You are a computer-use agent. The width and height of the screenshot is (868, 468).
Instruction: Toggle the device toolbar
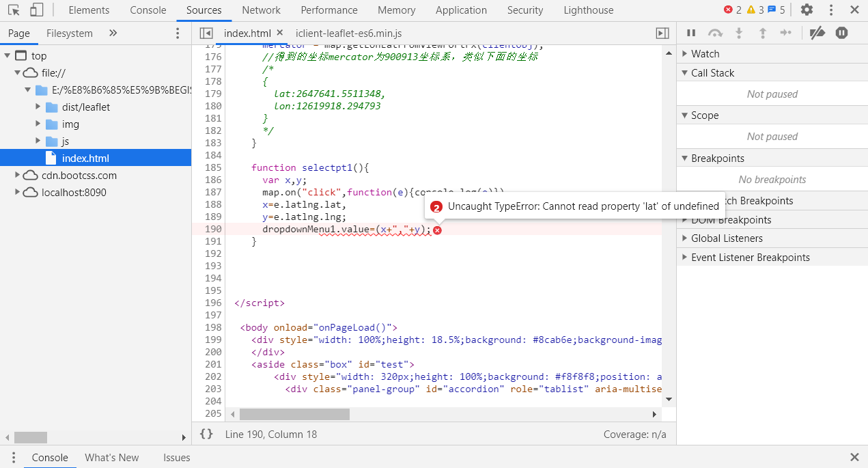pyautogui.click(x=37, y=10)
